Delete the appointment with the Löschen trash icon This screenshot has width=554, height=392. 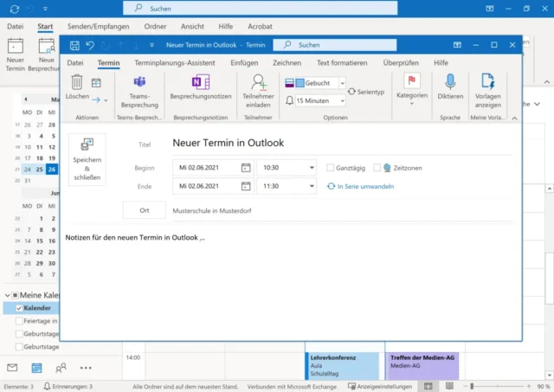click(x=77, y=82)
